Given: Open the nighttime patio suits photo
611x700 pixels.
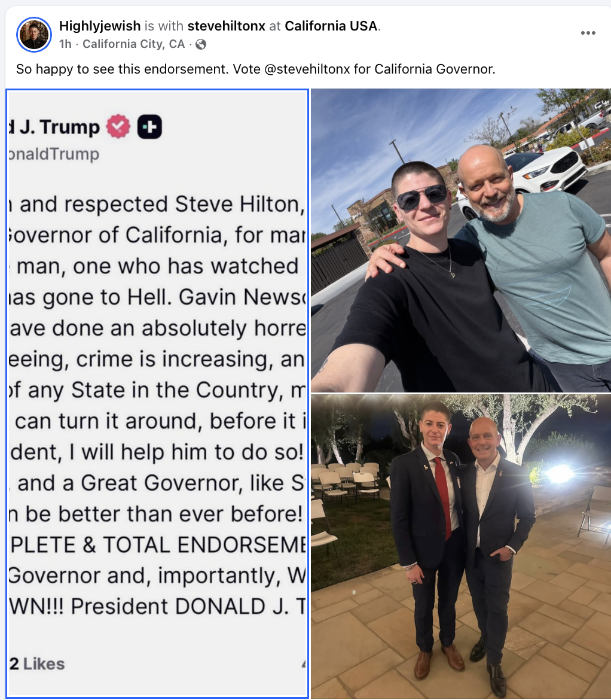Looking at the screenshot, I should click(x=461, y=546).
